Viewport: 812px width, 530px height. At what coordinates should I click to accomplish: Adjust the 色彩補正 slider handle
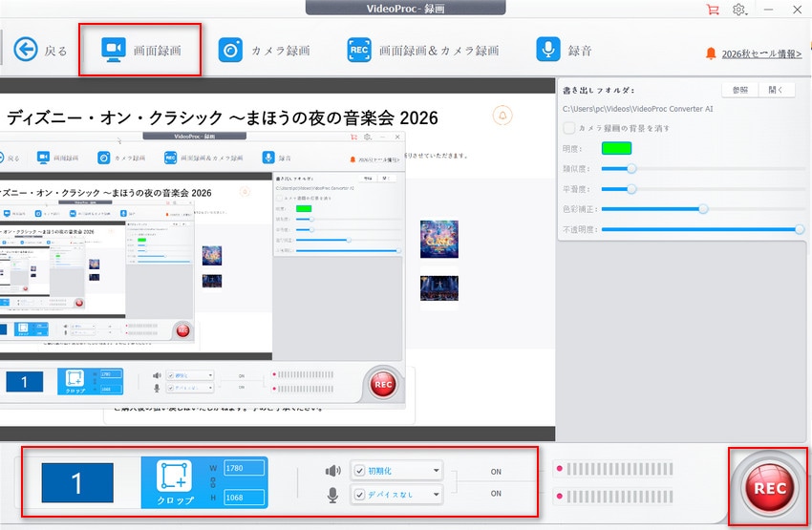[x=703, y=209]
